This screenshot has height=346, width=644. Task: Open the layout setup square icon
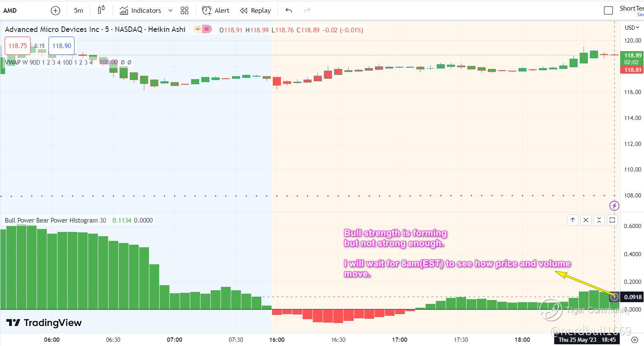[x=609, y=11]
